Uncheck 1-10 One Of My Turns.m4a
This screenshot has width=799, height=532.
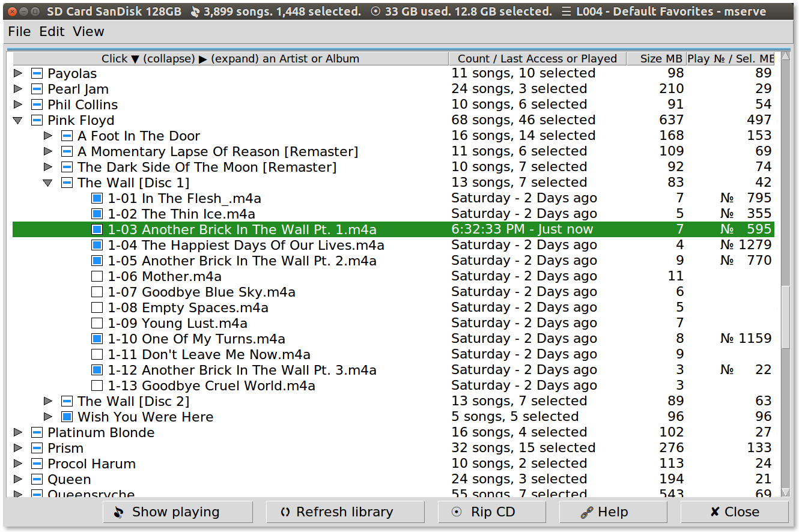tap(97, 339)
